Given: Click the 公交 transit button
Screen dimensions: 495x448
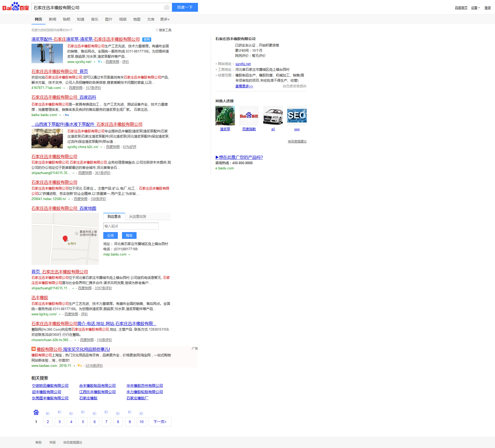Looking at the screenshot, I should click(111, 235).
